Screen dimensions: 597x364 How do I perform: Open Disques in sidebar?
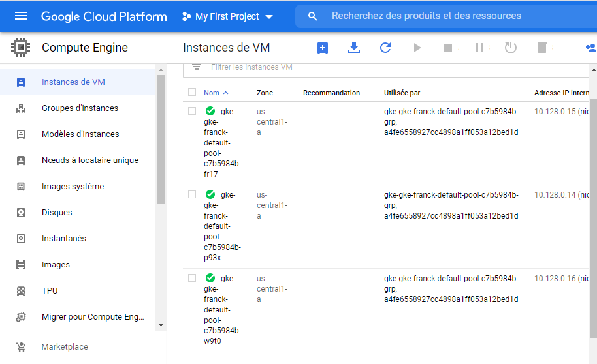[78, 212]
